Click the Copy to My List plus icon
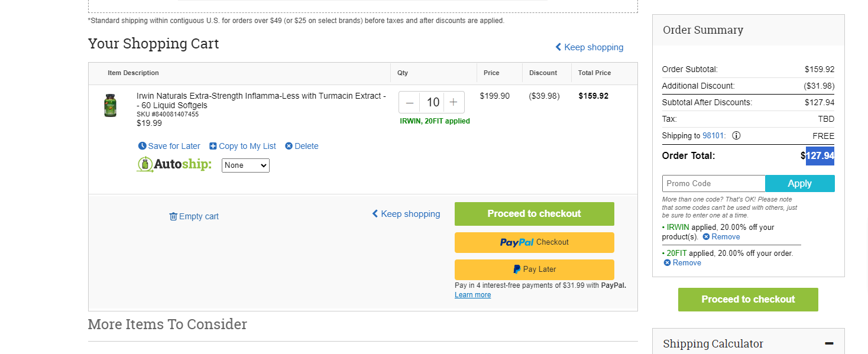Viewport: 868px width, 354px height. [x=213, y=146]
